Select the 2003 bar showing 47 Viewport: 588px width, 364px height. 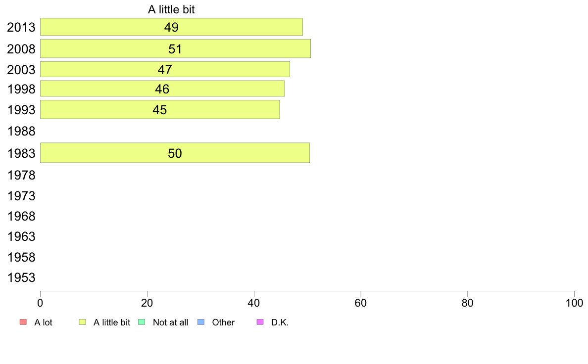tap(165, 69)
